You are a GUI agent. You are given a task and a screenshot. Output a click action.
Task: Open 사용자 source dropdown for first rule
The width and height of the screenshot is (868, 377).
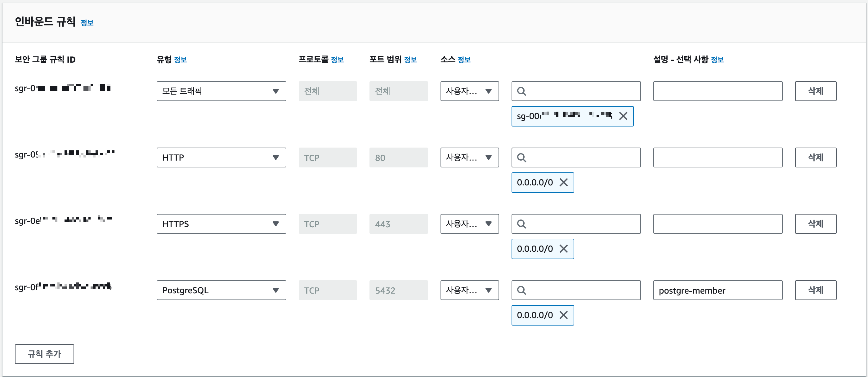click(469, 91)
